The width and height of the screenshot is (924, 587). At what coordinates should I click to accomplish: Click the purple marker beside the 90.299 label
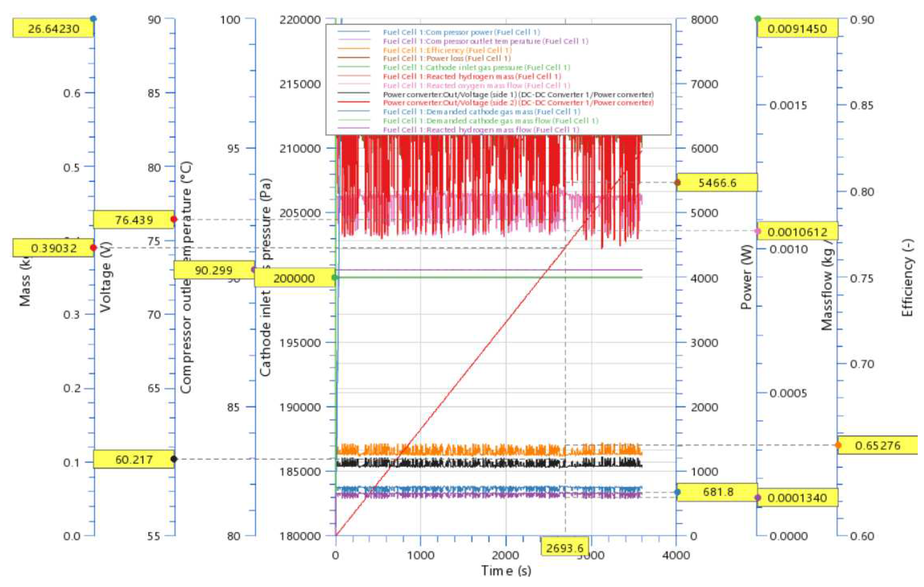tap(253, 270)
